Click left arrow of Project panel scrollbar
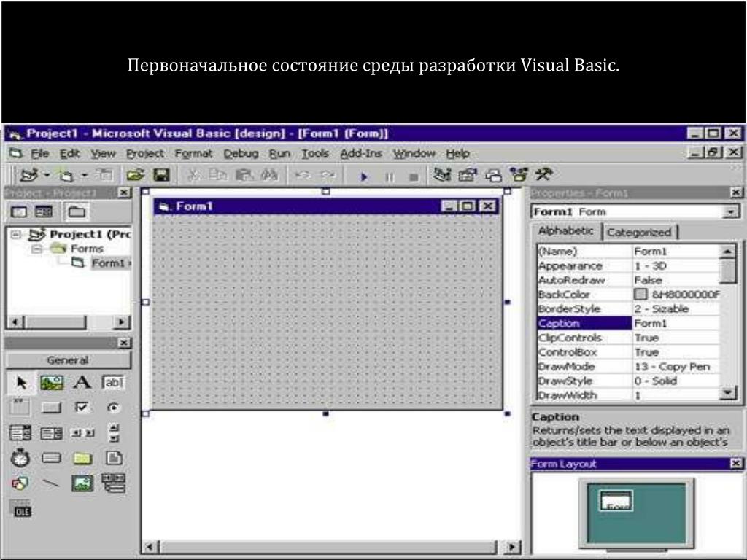This screenshot has height=560, width=747. 16,322
